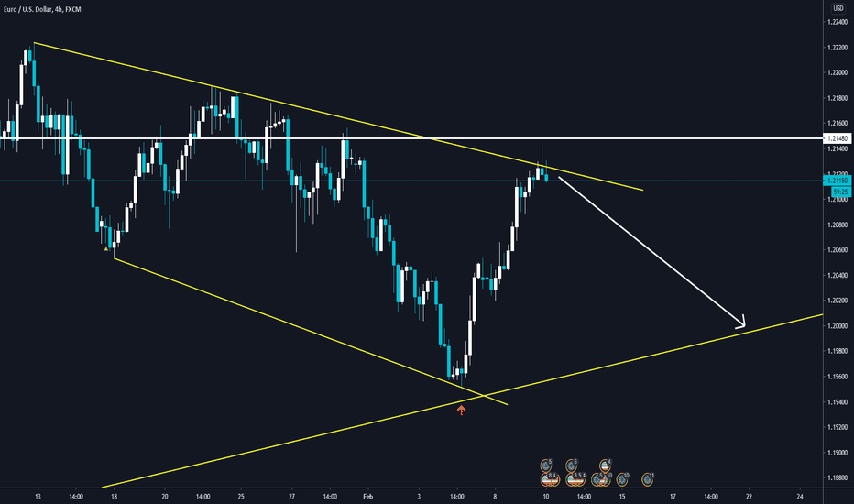
Task: Click the 15 date label on the time axis
Action: pyautogui.click(x=622, y=497)
